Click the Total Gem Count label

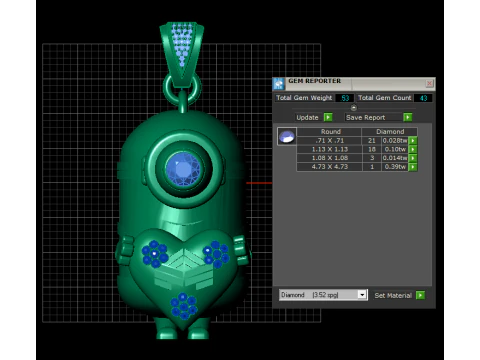[384, 98]
